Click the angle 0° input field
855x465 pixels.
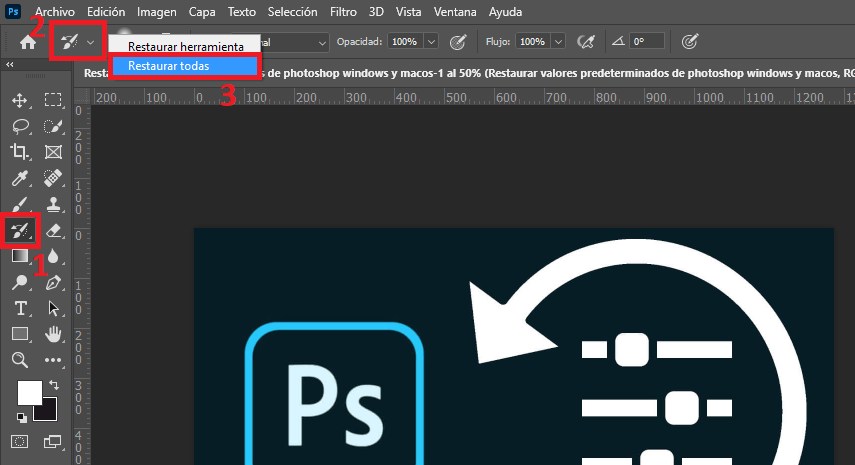(x=647, y=41)
